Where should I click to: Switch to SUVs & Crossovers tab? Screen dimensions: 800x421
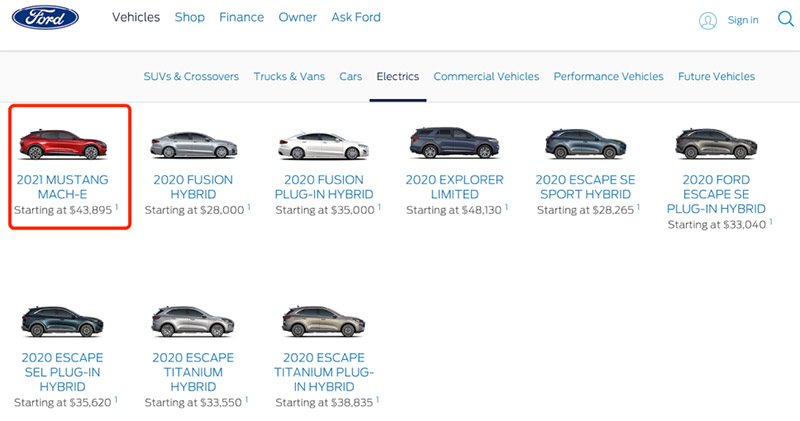pos(191,77)
